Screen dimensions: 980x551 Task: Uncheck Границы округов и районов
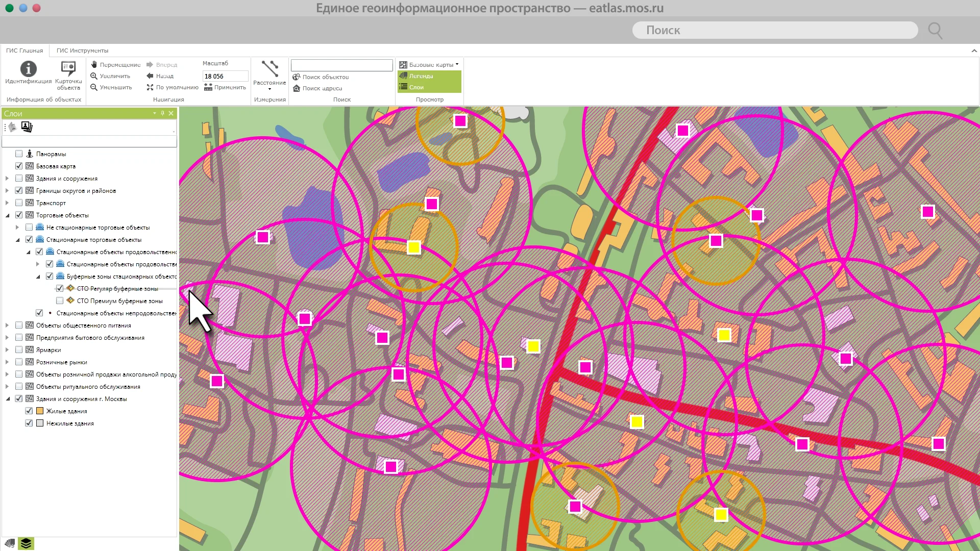pos(19,190)
